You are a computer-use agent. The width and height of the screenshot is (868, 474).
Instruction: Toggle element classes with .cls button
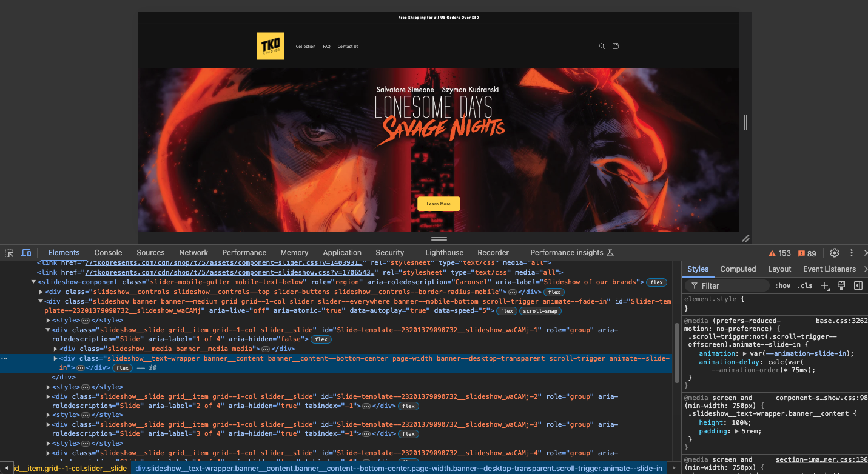point(804,285)
